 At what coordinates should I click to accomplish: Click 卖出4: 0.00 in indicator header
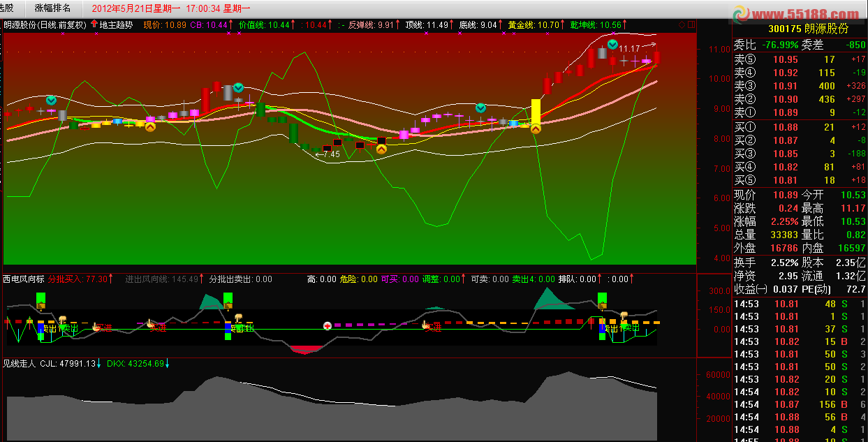coord(534,279)
